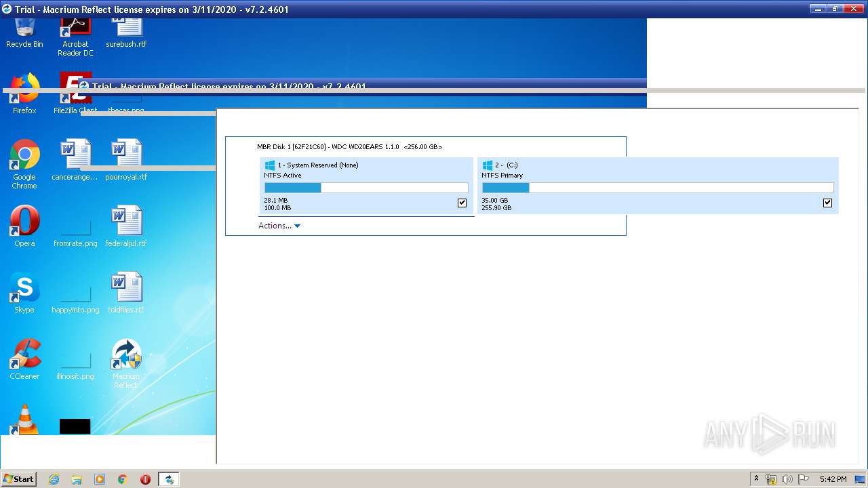
Task: Launch Firefox from the desktop
Action: (x=24, y=94)
